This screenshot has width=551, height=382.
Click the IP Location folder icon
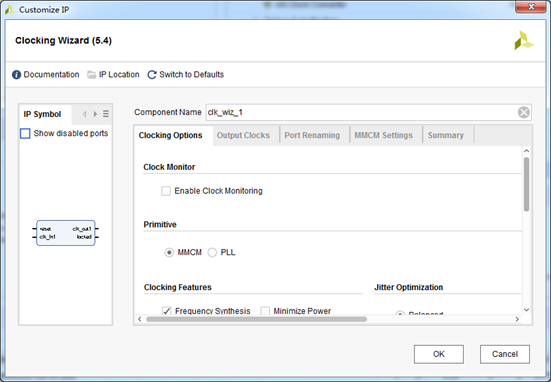[92, 75]
